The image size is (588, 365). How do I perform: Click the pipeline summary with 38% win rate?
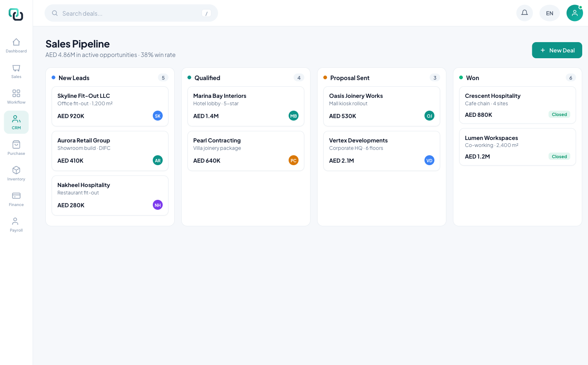tap(110, 55)
